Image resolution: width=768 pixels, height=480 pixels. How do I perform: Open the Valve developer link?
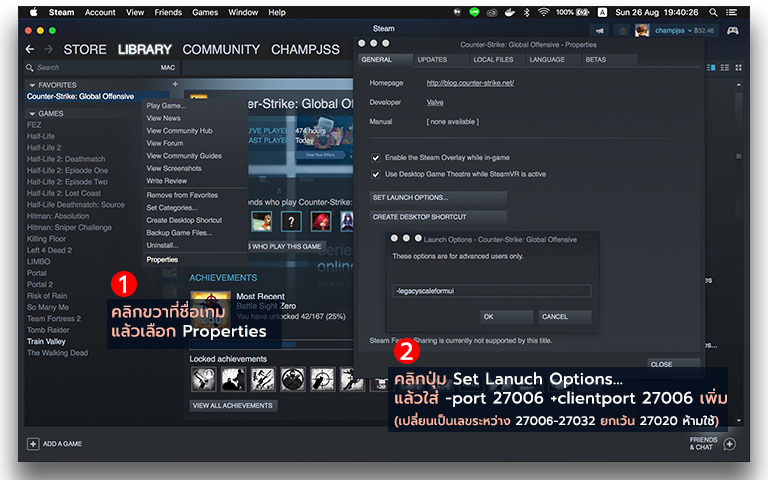click(x=435, y=102)
